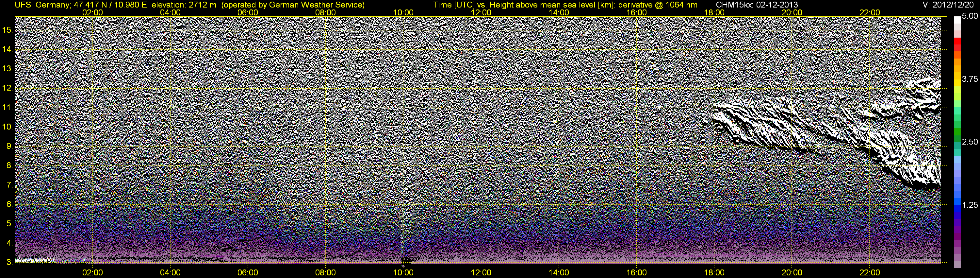The width and height of the screenshot is (980, 278).
Task: Click the 14:00 label on the bottom time axis
Action: point(559,273)
